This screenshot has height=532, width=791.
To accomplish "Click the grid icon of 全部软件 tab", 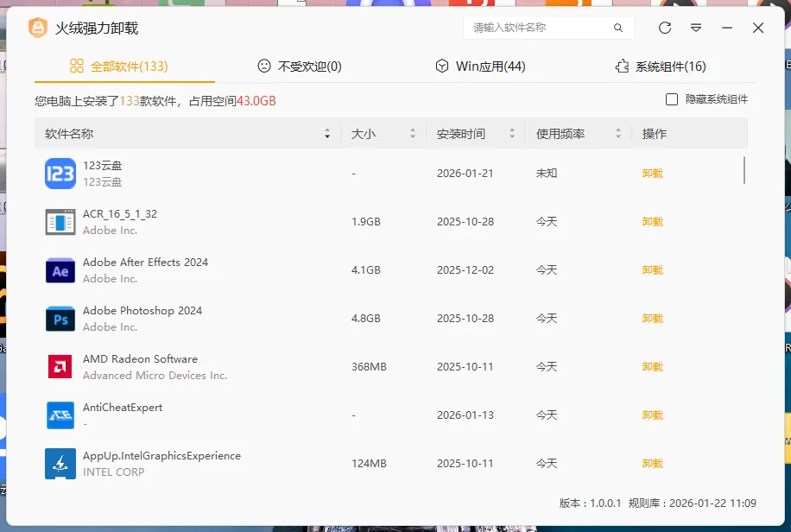I will click(77, 66).
